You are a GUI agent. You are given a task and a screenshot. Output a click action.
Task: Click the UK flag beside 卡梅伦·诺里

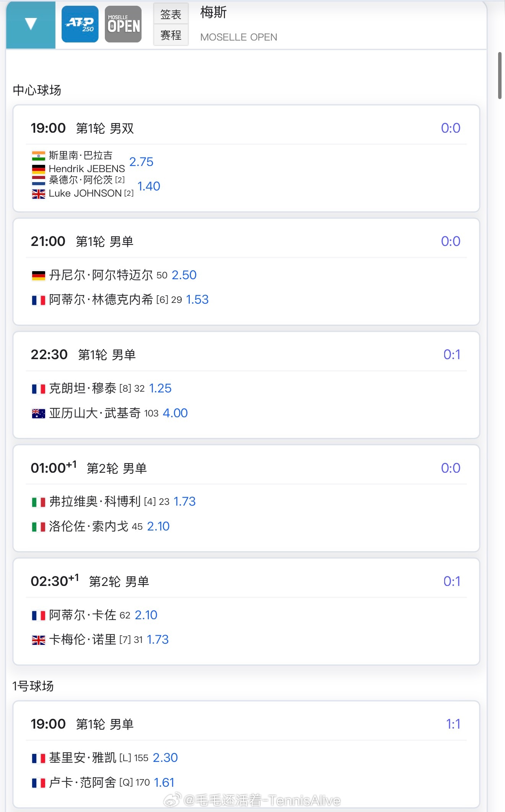coord(38,640)
